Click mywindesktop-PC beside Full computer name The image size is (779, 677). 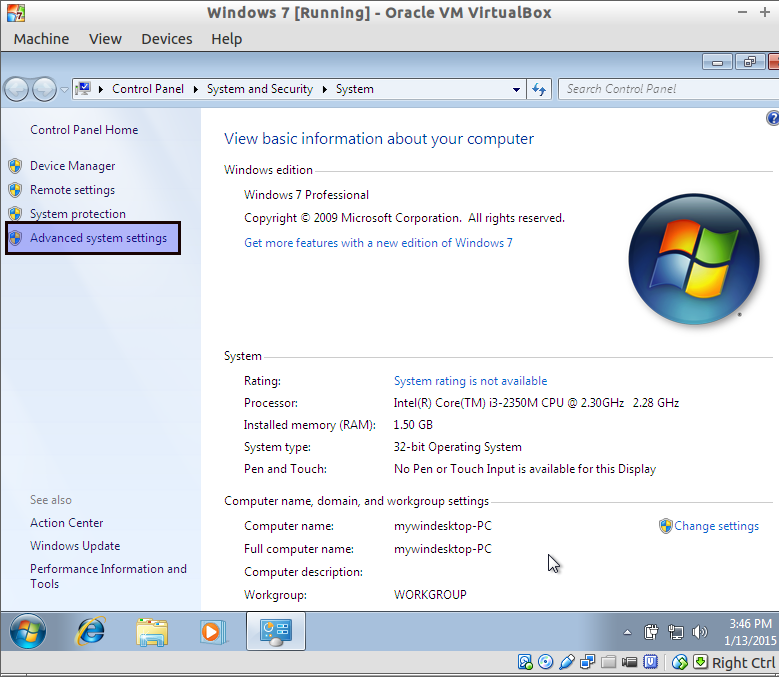pos(443,549)
